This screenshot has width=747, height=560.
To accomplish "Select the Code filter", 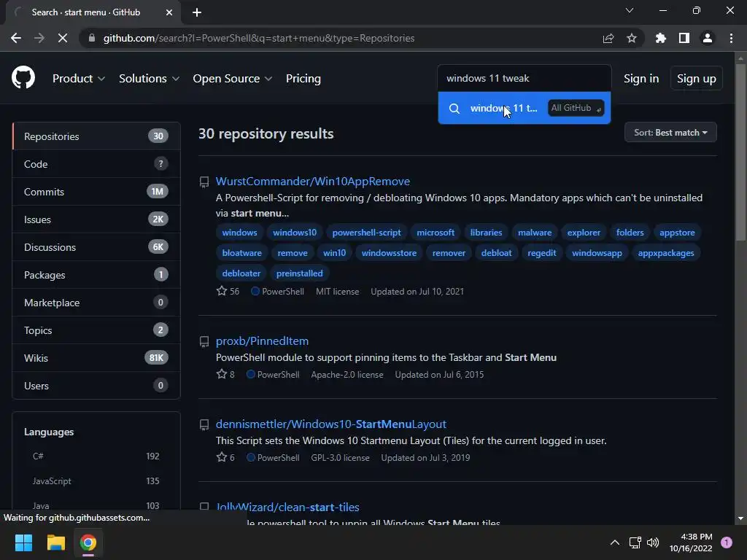I will [x=96, y=164].
